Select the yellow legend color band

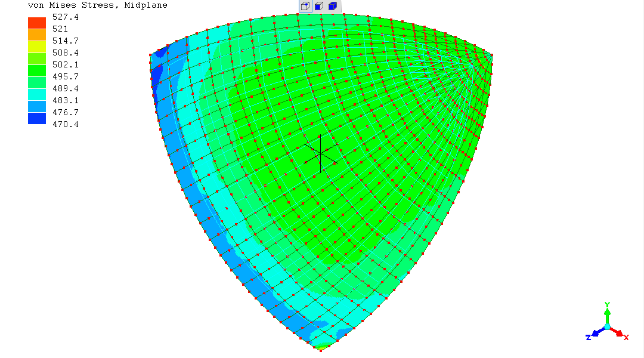[36, 47]
